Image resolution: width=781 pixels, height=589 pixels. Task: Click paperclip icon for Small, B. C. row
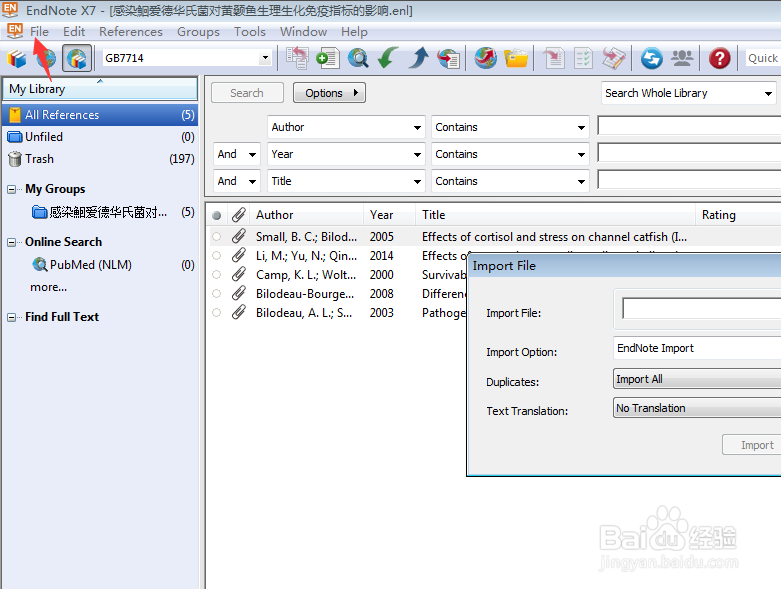[239, 236]
